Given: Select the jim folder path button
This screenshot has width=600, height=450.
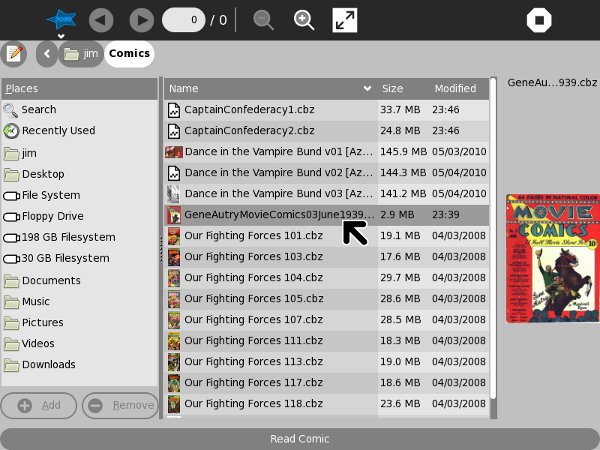Looking at the screenshot, I should pos(81,54).
